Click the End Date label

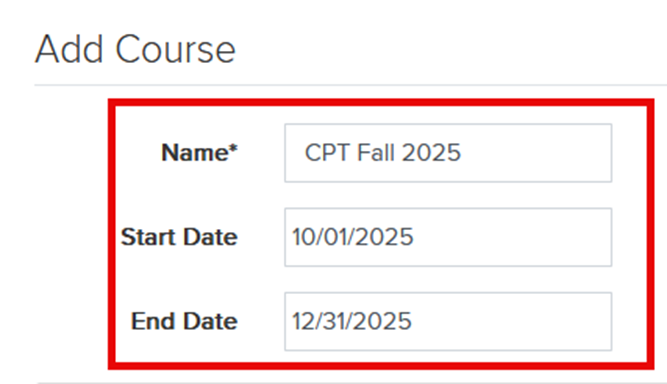pyautogui.click(x=184, y=321)
